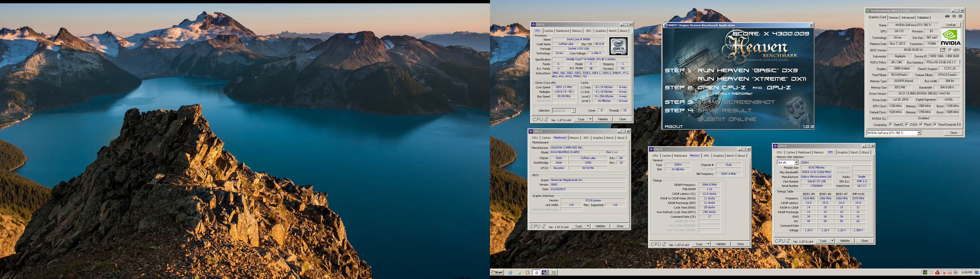Click Bus Interface question mark icon
980x279 pixels.
click(x=960, y=63)
